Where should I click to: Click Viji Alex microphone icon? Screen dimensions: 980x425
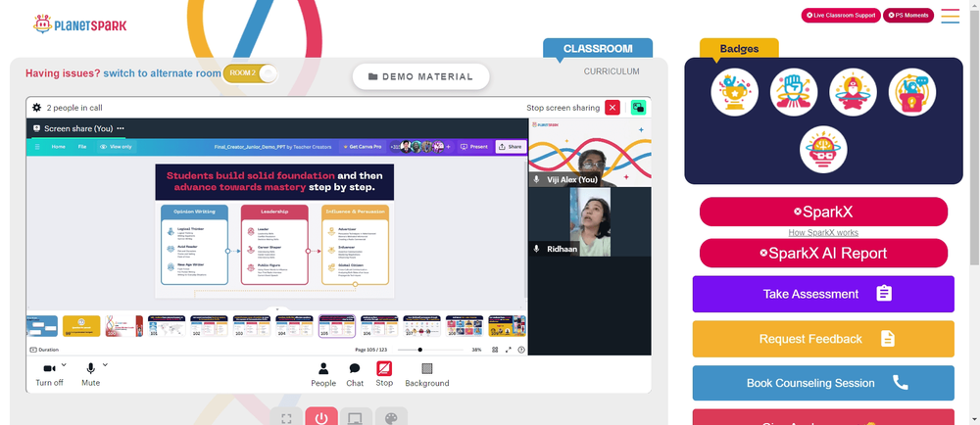(536, 180)
